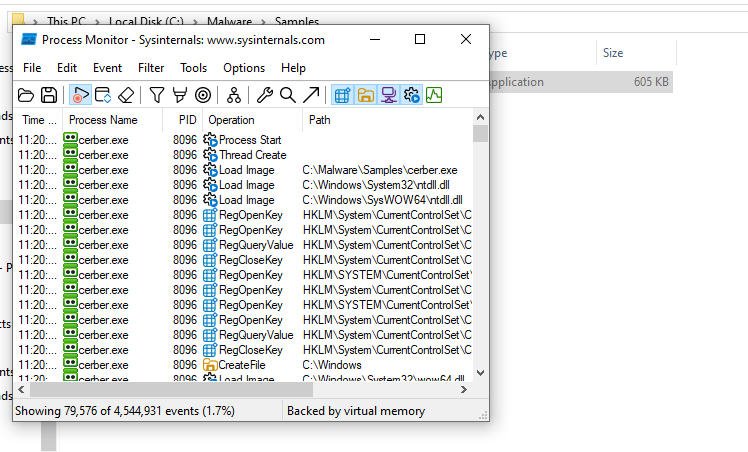Minimize the Process Monitor window
This screenshot has width=748, height=452.
pos(375,39)
